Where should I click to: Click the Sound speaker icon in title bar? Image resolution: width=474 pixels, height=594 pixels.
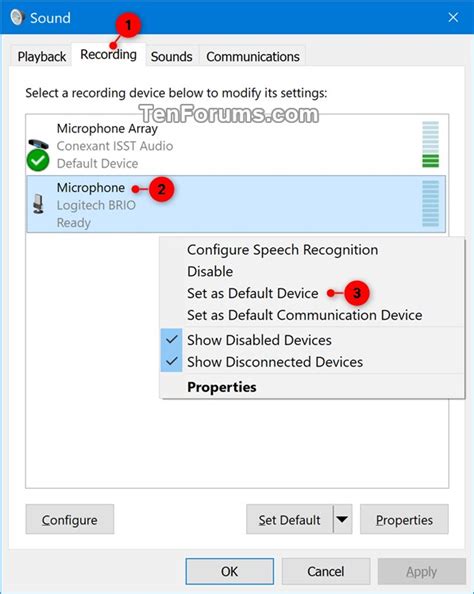[x=17, y=17]
